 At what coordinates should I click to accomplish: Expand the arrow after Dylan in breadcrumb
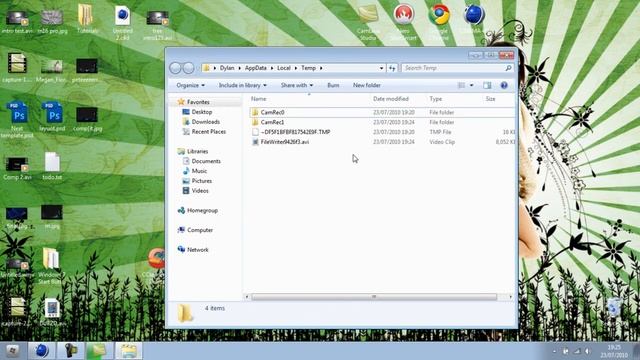point(240,68)
